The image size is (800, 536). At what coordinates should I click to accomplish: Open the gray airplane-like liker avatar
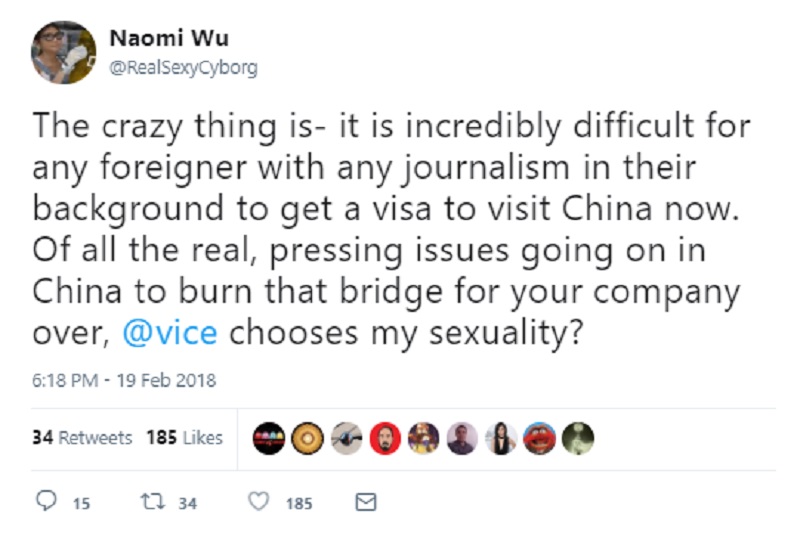coord(346,438)
